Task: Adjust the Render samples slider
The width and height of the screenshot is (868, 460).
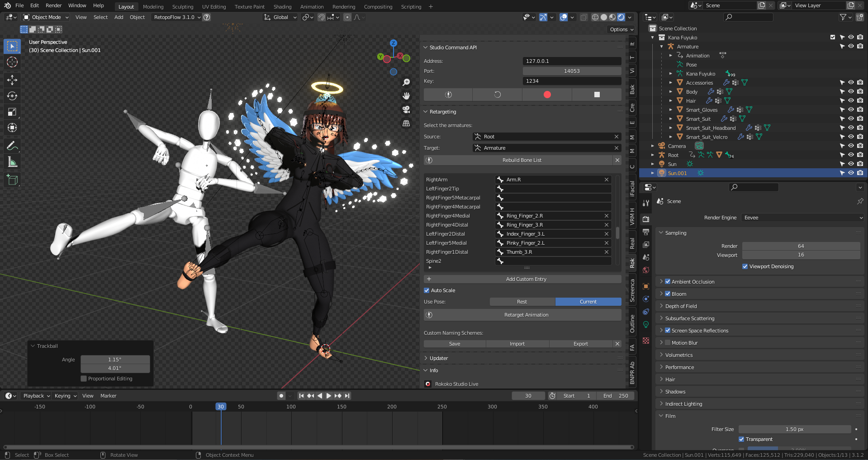Action: [x=801, y=246]
